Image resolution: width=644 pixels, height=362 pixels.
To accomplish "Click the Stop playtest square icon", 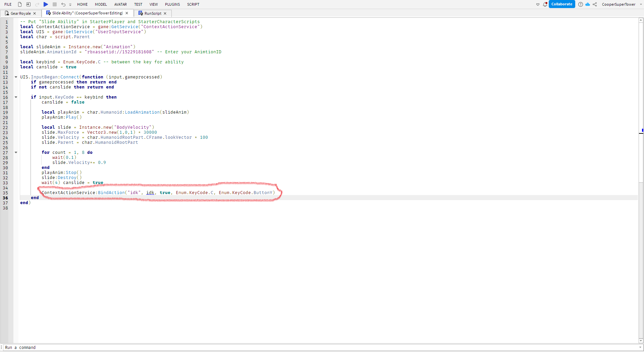I will click(55, 4).
